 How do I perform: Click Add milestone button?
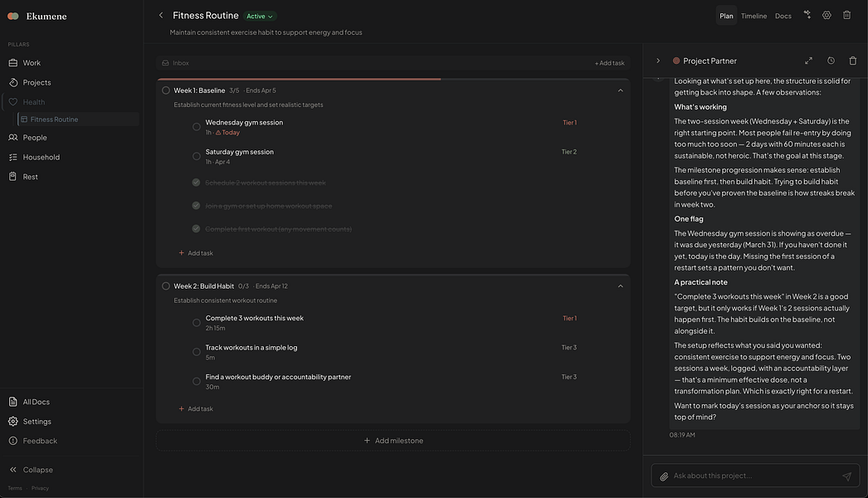[393, 441]
